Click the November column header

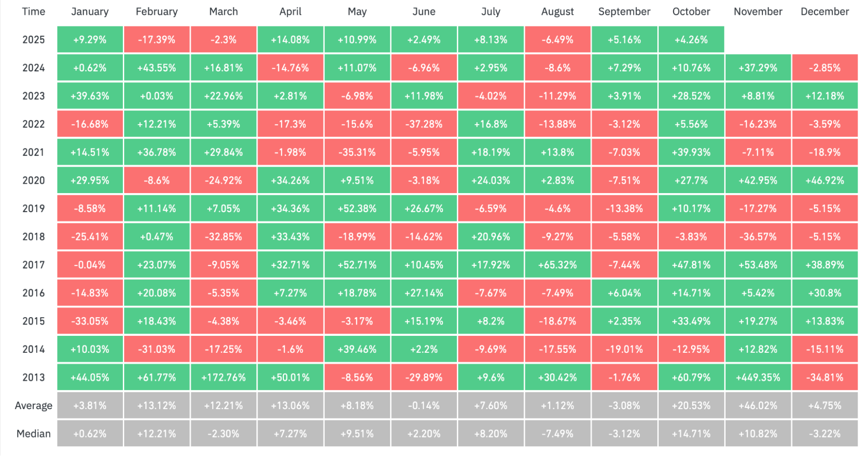(x=758, y=12)
